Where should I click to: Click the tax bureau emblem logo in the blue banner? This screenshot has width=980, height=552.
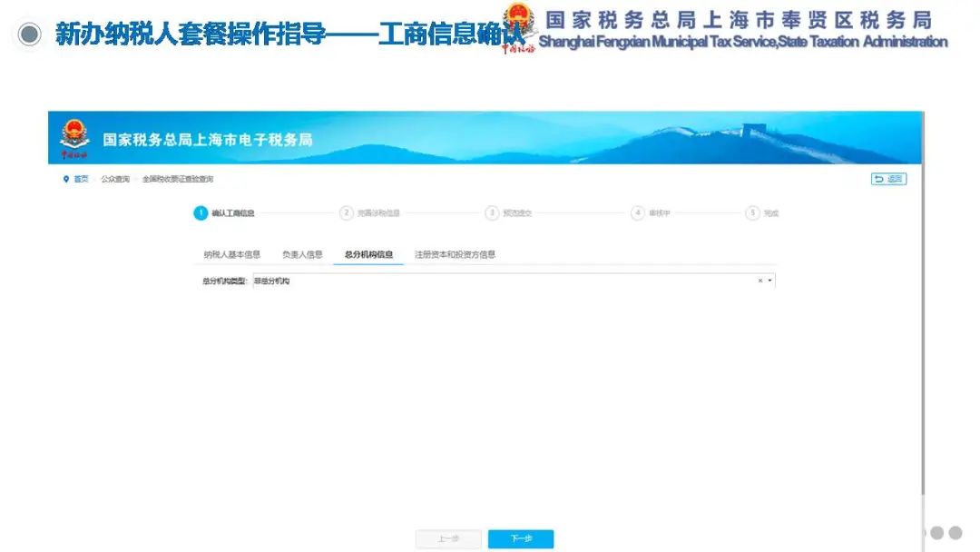point(74,138)
